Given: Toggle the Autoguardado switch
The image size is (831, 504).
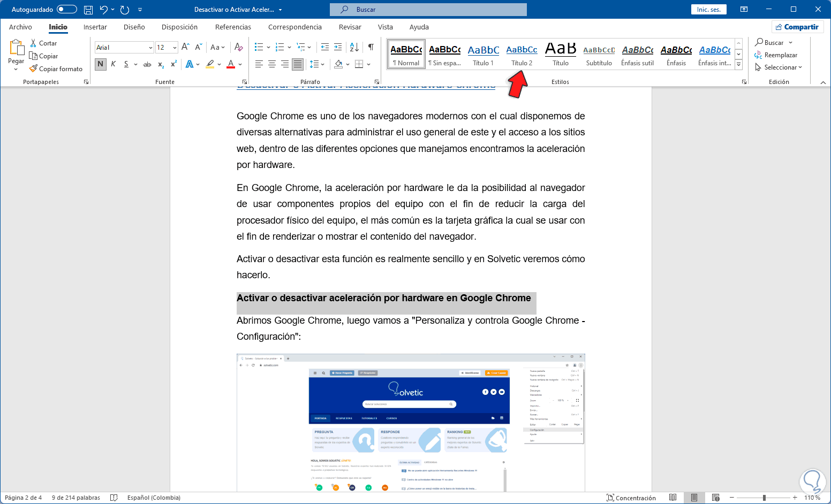Looking at the screenshot, I should pyautogui.click(x=67, y=10).
